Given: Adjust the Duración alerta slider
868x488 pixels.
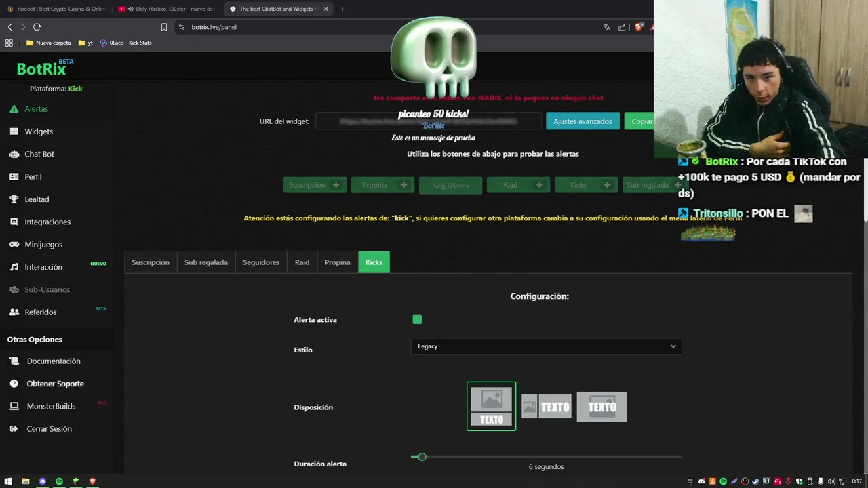Looking at the screenshot, I should click(x=422, y=457).
